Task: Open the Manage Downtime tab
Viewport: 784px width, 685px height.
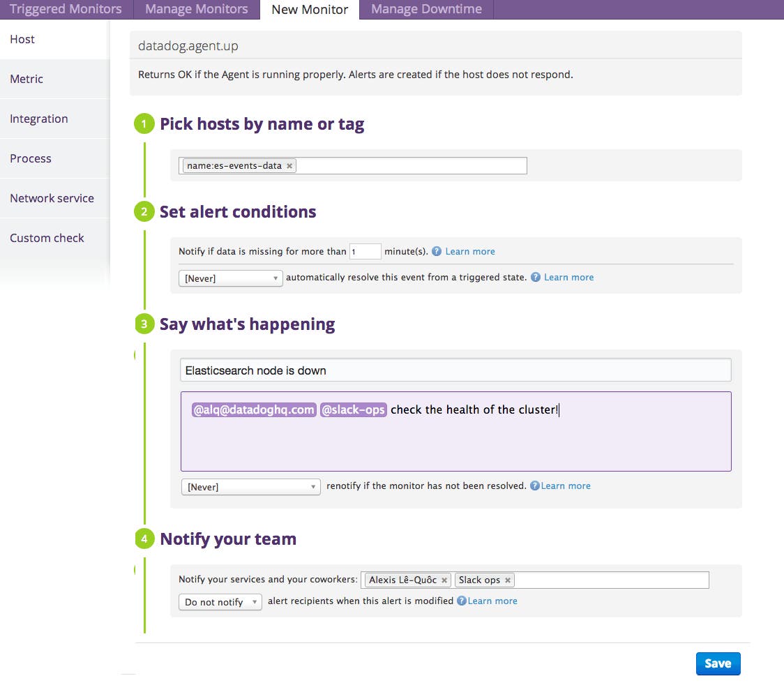Action: click(425, 9)
